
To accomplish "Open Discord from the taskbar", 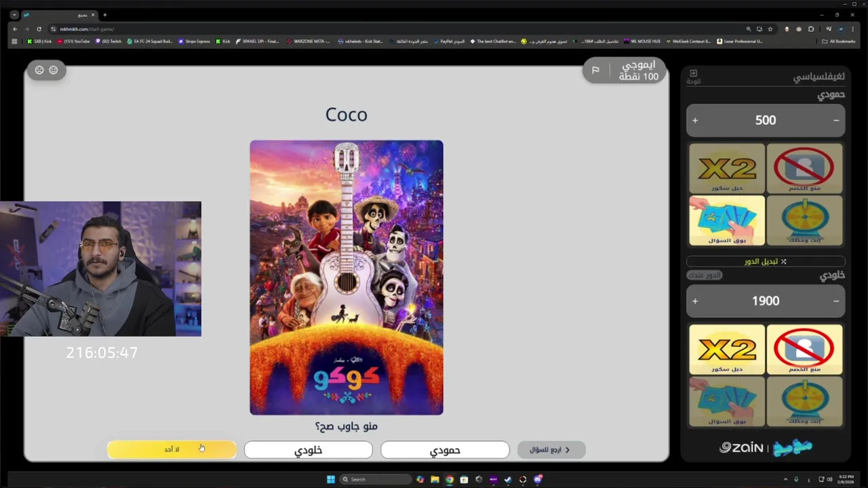I will click(x=538, y=479).
